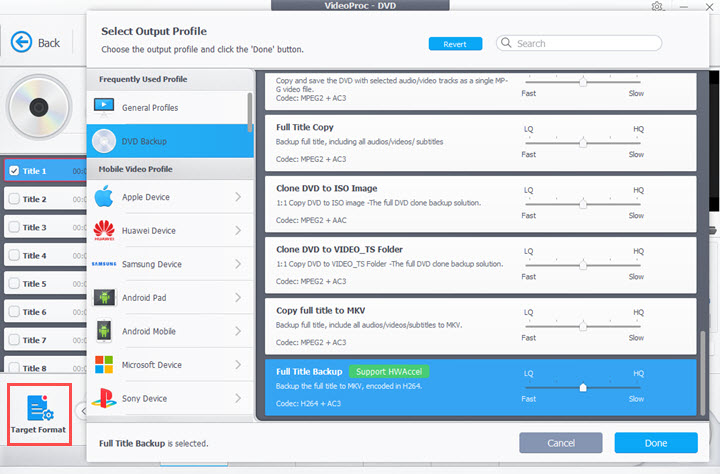Open Samsung Device profiles

pyautogui.click(x=170, y=264)
